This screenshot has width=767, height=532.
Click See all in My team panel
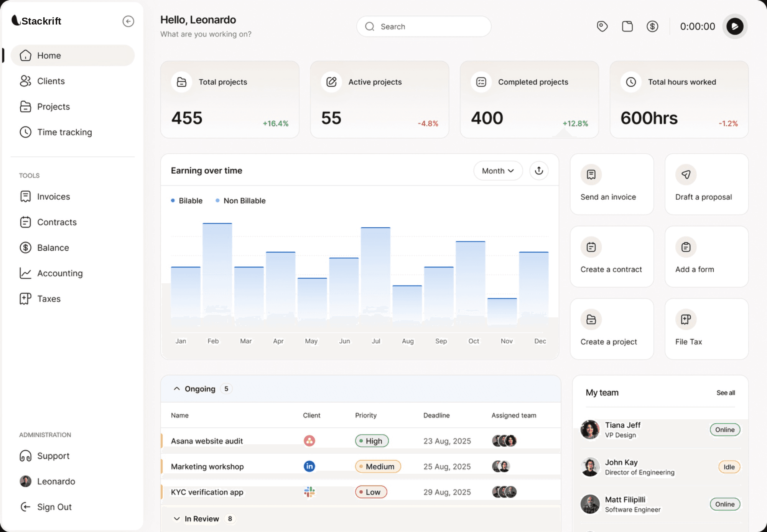(x=725, y=392)
